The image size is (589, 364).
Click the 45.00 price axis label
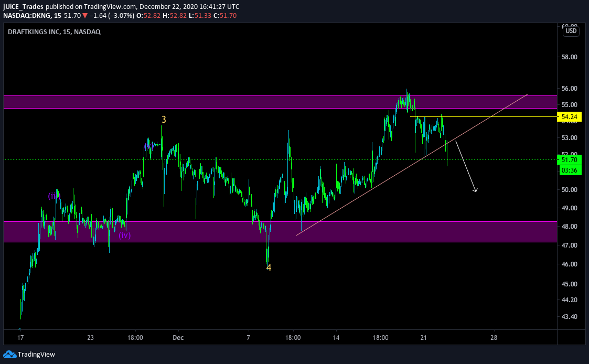(569, 284)
